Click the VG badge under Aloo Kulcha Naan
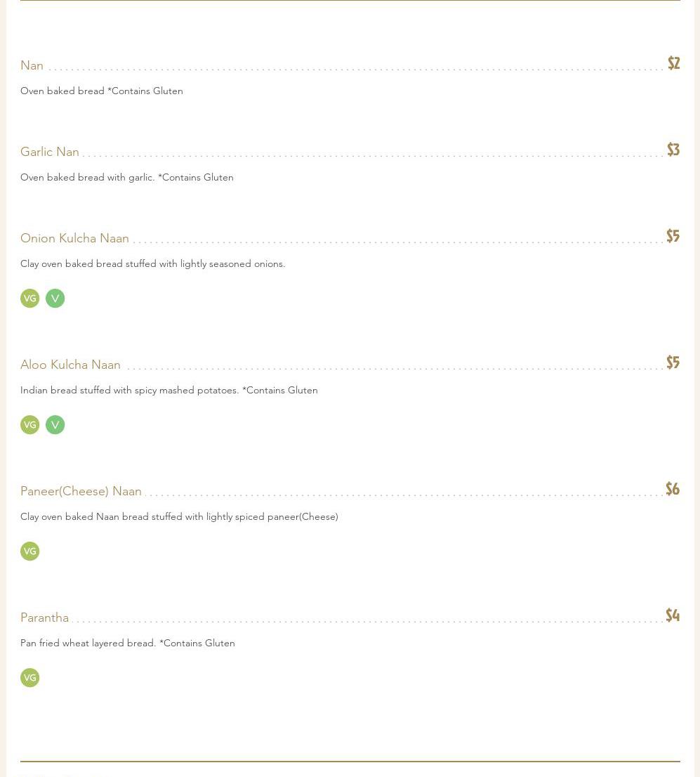 click(x=29, y=425)
